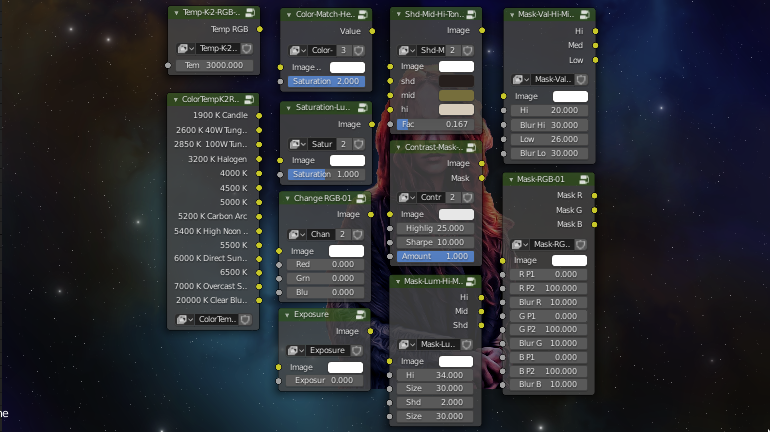
Task: Toggle fake user shield on Color- datablock
Action: 359,50
